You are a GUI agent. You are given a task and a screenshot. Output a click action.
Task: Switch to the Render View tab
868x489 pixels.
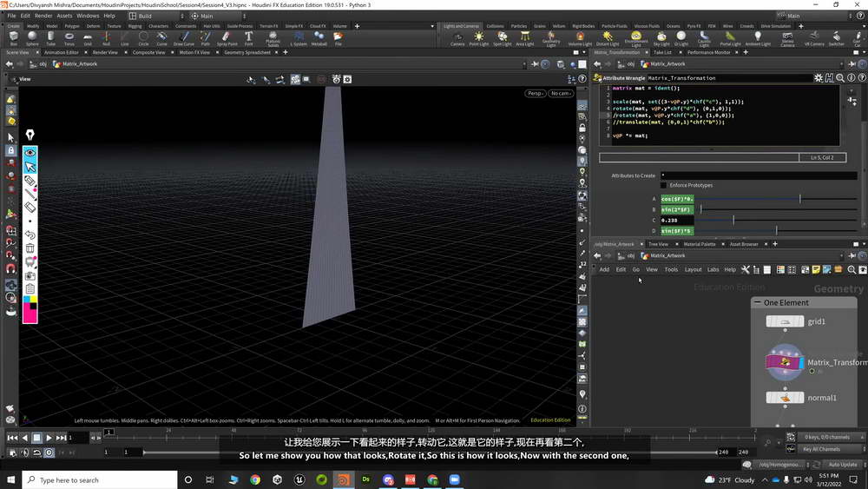tap(105, 53)
